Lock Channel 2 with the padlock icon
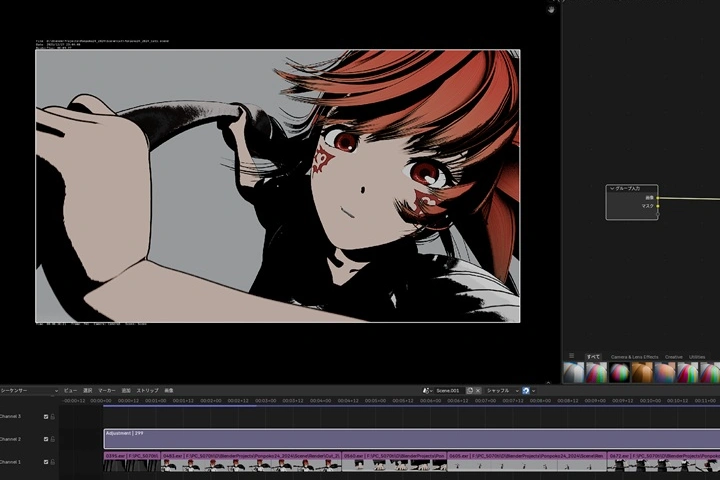Viewport: 720px width, 480px height. coord(53,439)
